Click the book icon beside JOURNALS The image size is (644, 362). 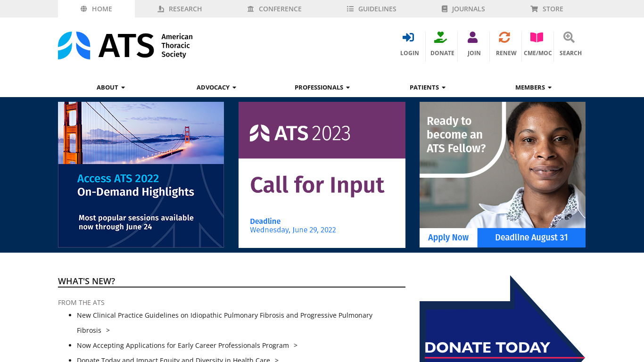tap(445, 9)
